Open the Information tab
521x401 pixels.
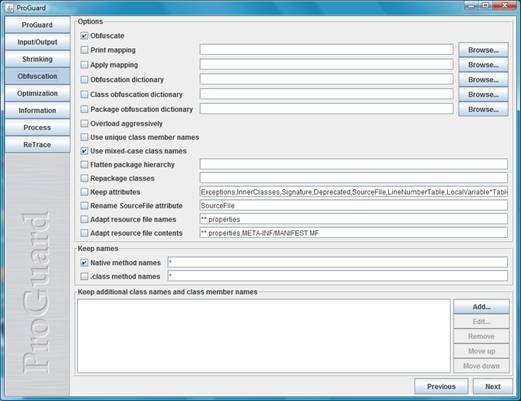click(37, 110)
